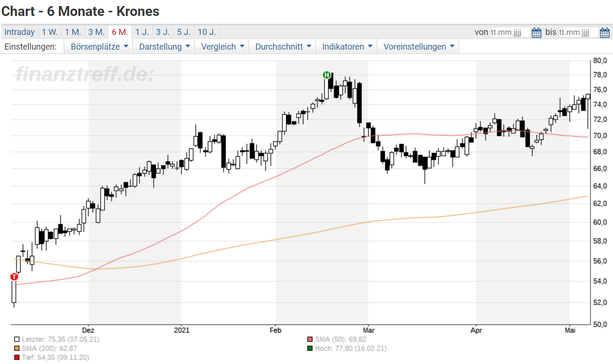Select the 1 W. timeframe tab
613x364 pixels.
click(x=50, y=32)
